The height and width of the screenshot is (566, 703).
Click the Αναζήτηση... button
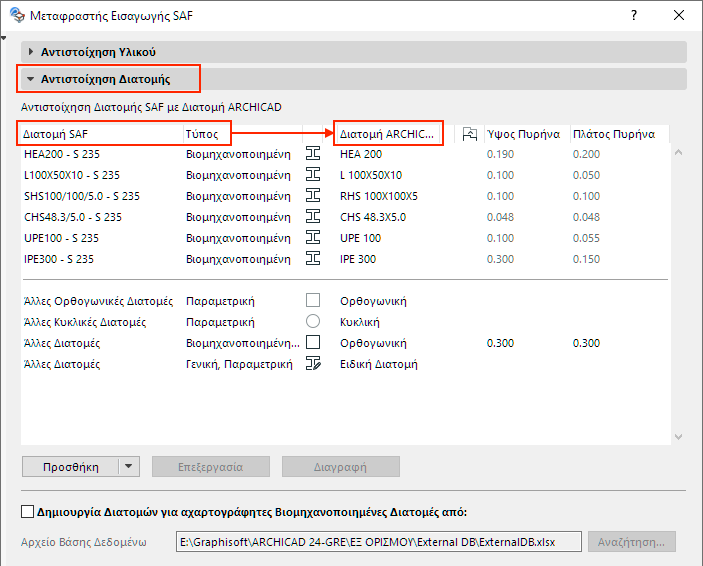point(632,542)
